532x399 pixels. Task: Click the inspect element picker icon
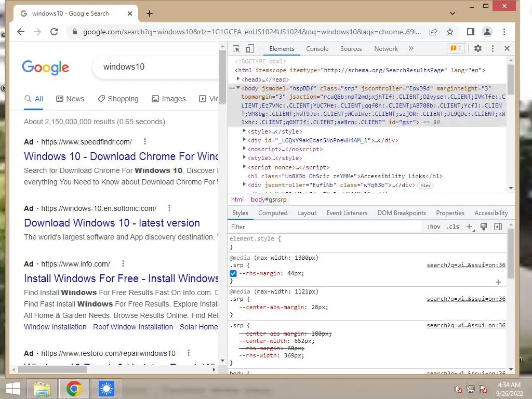tap(236, 49)
